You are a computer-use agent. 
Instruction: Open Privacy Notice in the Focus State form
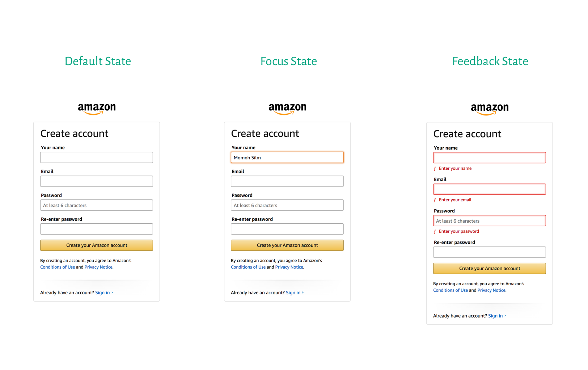(x=289, y=267)
